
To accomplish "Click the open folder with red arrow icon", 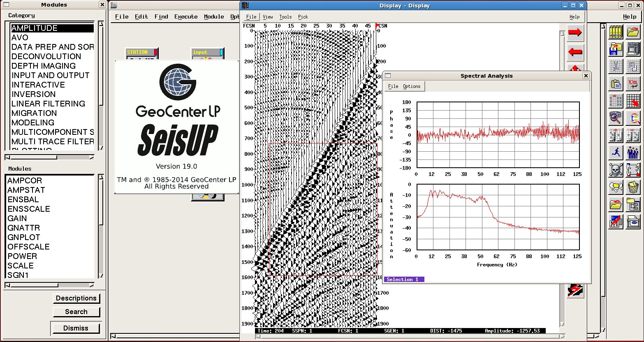I will pos(633,32).
